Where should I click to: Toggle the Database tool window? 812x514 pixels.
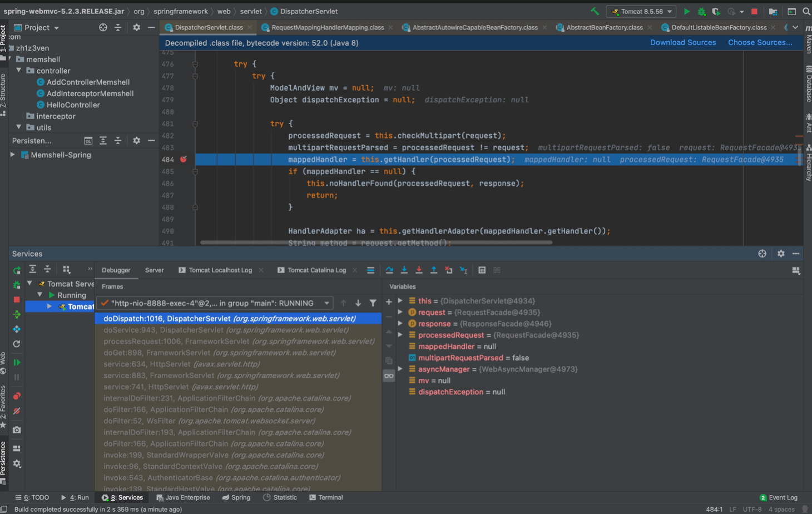(x=808, y=84)
